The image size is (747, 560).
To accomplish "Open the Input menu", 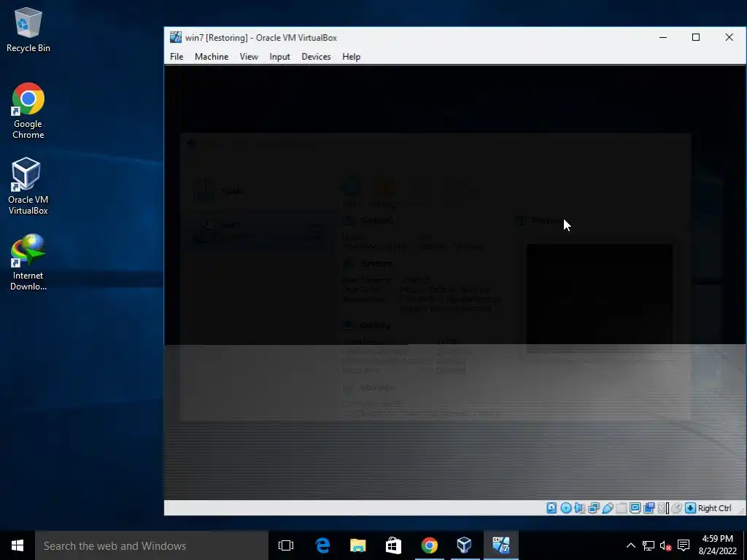I will [279, 57].
